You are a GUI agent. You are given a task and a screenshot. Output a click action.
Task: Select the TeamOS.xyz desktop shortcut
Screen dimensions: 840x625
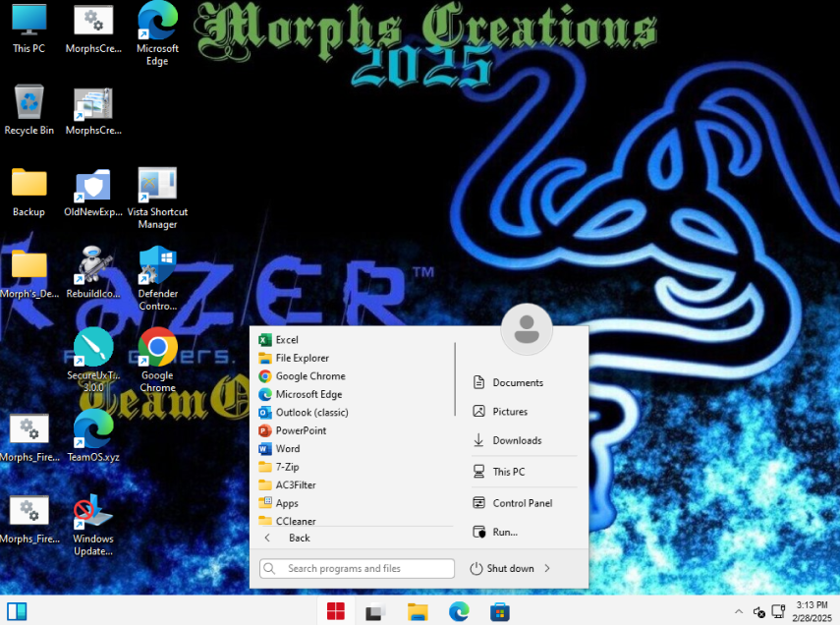(93, 436)
